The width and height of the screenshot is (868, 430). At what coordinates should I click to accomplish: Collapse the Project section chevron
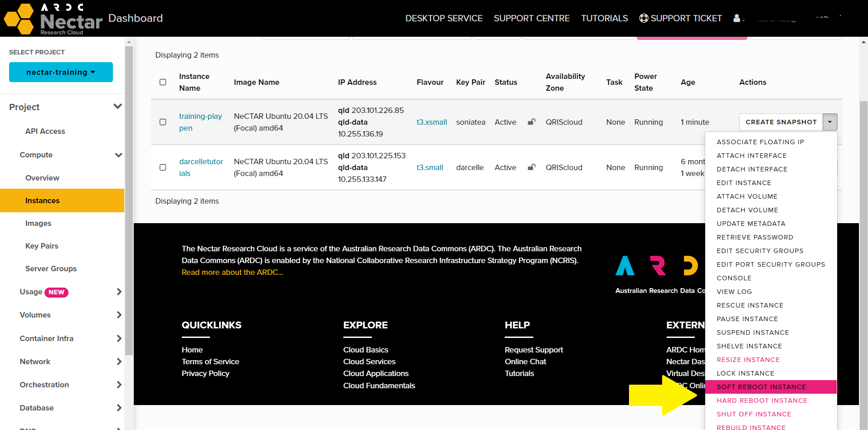click(x=117, y=107)
